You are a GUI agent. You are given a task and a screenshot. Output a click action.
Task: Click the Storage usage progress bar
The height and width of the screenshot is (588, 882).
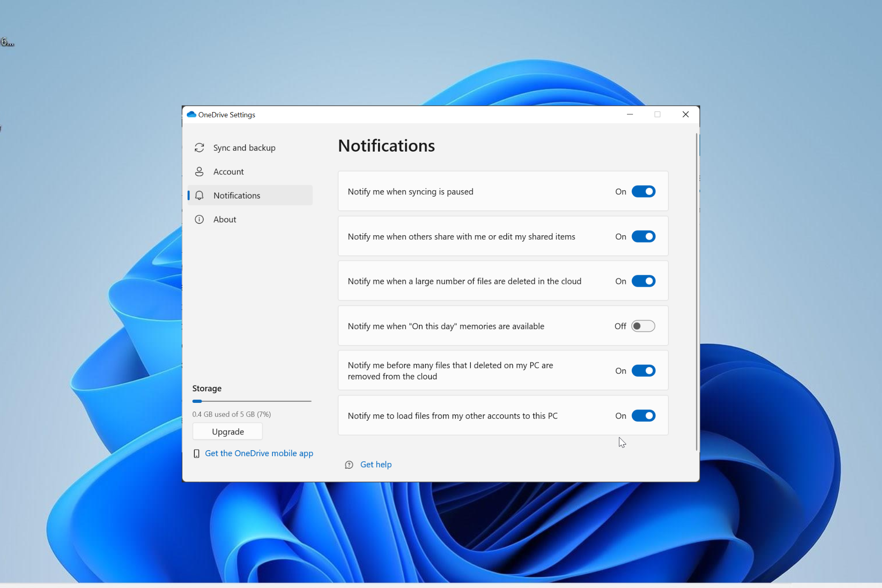point(252,401)
